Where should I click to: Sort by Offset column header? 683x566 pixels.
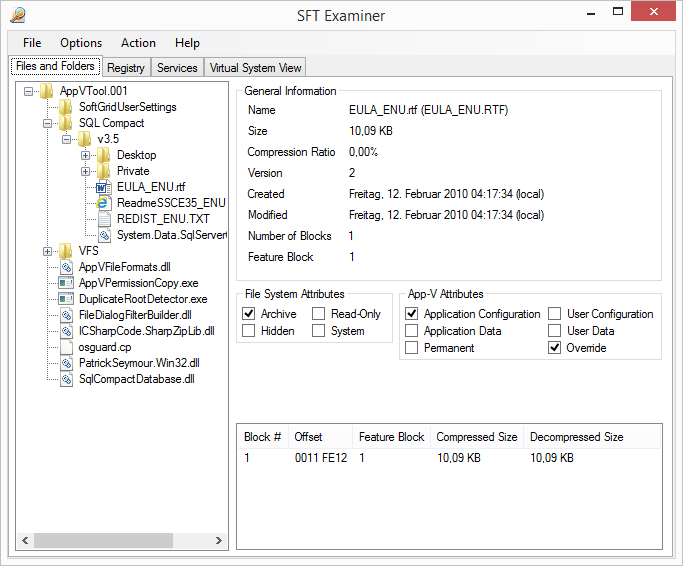(320, 437)
